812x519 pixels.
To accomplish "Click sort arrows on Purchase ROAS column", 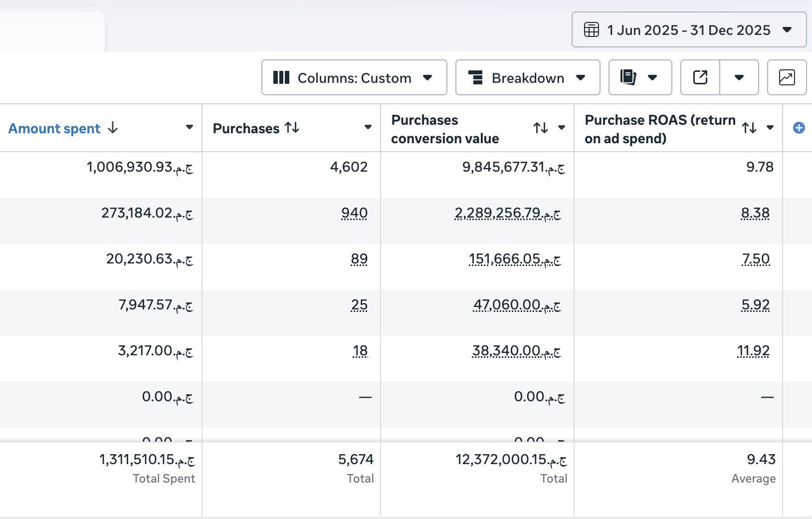I will tap(749, 128).
